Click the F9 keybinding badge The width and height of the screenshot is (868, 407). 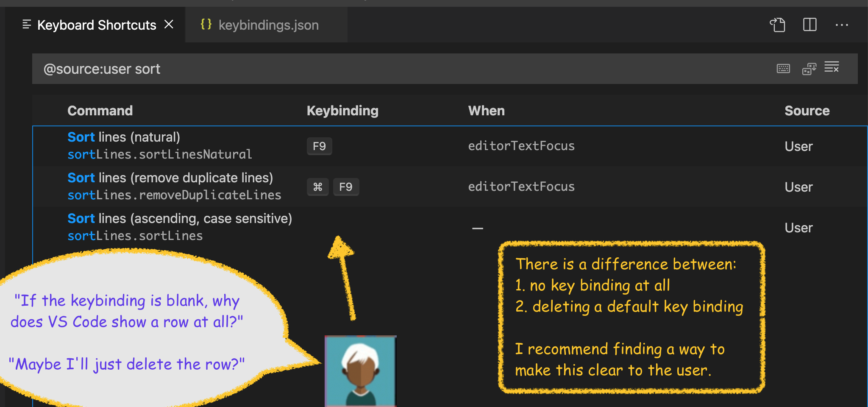319,146
